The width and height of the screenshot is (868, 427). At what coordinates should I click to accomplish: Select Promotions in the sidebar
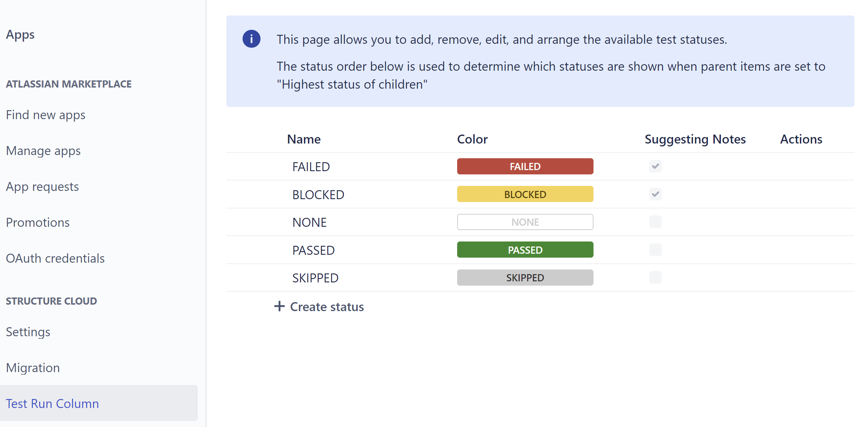click(x=38, y=222)
